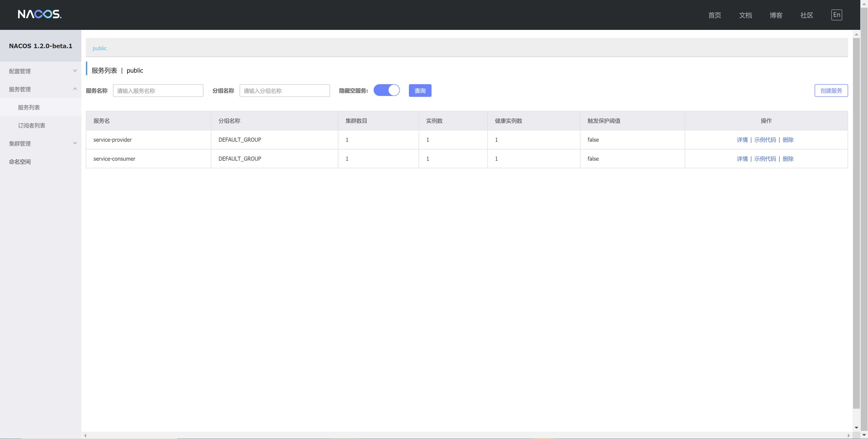
Task: Open 示例代码 for service-consumer
Action: click(765, 159)
